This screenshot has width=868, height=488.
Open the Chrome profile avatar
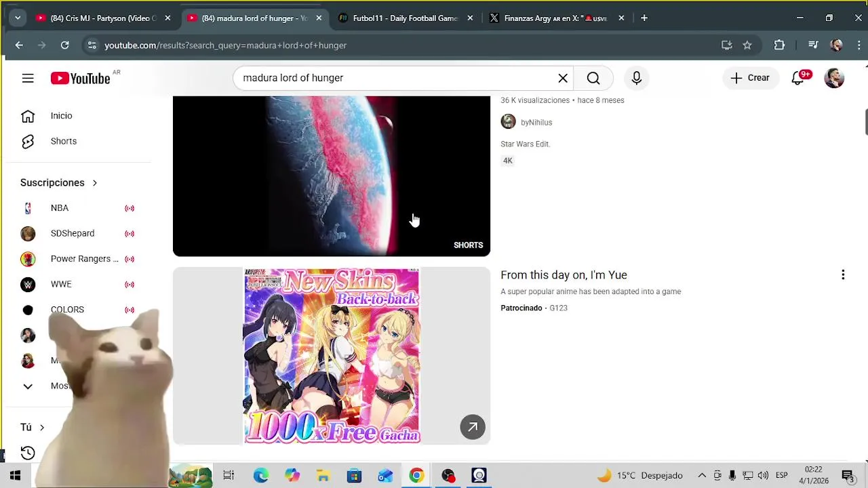coord(837,45)
